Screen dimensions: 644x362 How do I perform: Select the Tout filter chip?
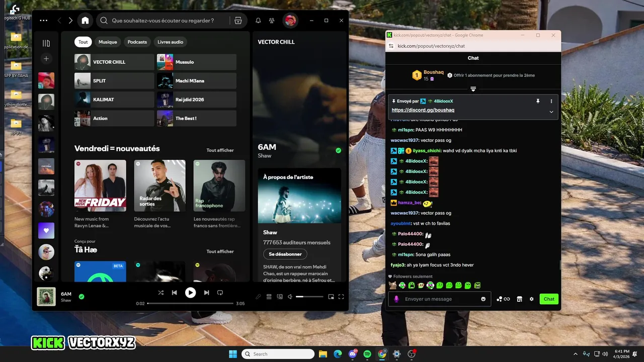pyautogui.click(x=83, y=42)
